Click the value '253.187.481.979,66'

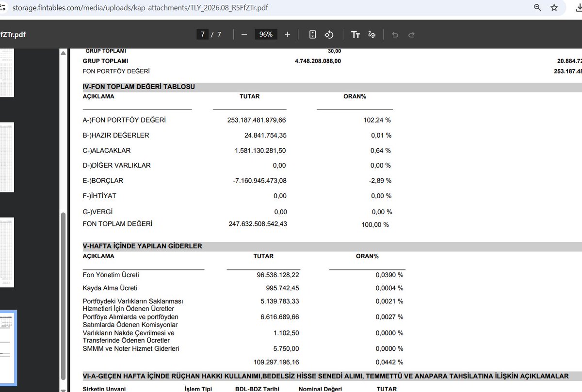[x=257, y=120]
